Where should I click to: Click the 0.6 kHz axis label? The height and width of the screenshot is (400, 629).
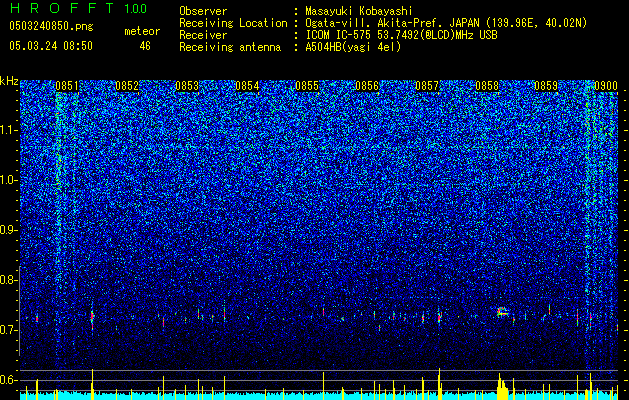click(x=8, y=380)
